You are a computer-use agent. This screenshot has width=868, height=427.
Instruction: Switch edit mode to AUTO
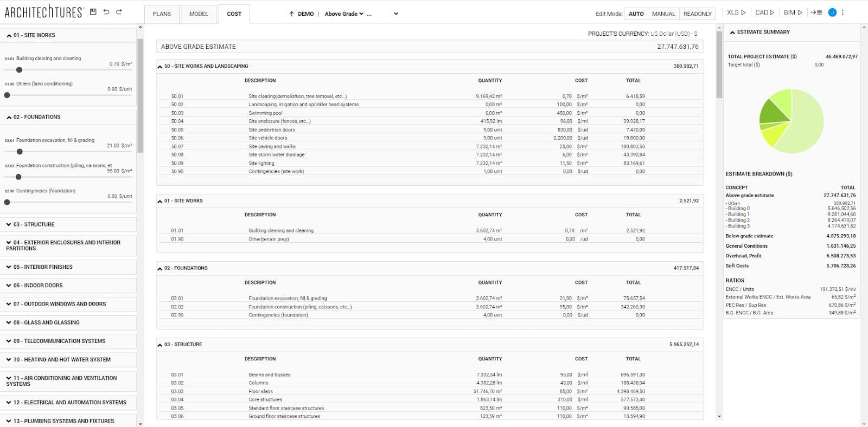point(636,14)
